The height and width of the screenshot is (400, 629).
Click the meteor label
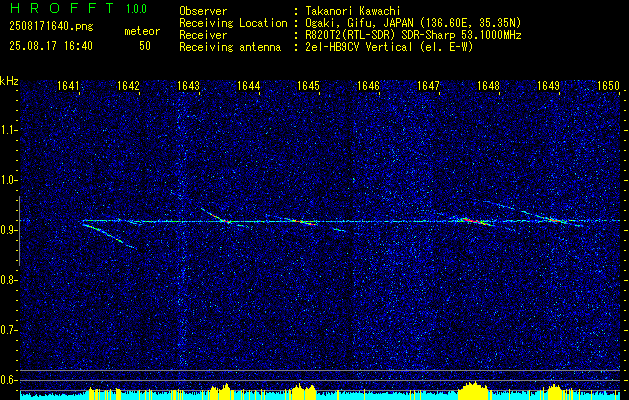pos(142,31)
